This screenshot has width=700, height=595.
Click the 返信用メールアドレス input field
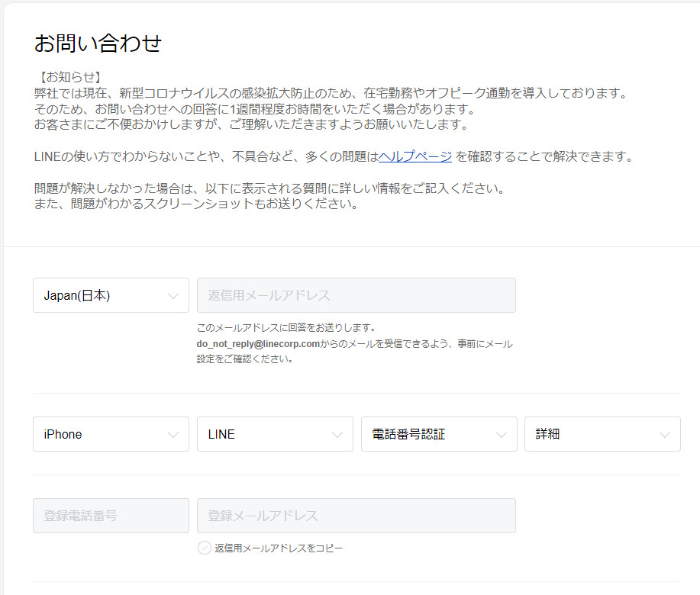(x=356, y=295)
